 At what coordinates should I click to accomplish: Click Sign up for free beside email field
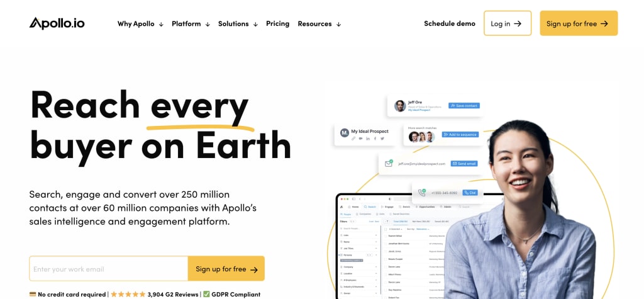coord(226,269)
